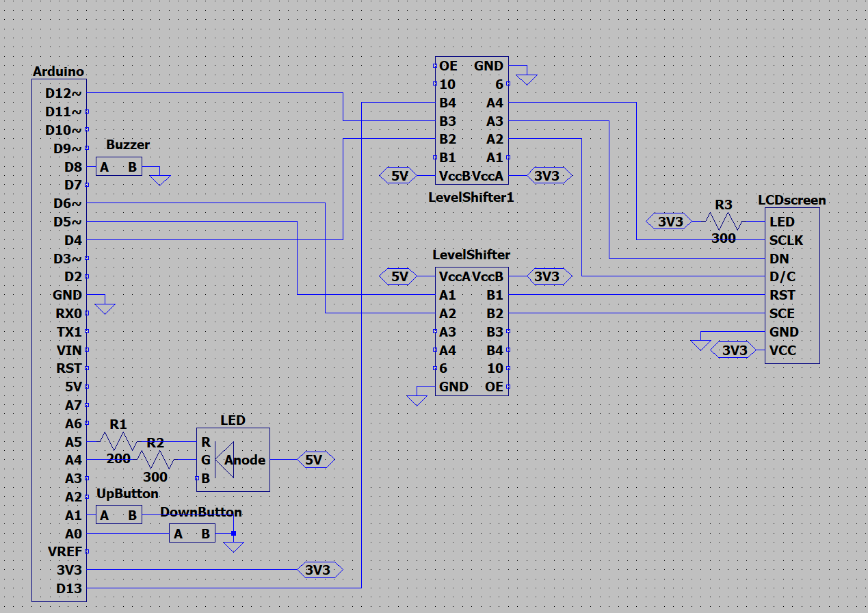Click the R3 resistor name label
This screenshot has height=613, width=868.
point(724,205)
